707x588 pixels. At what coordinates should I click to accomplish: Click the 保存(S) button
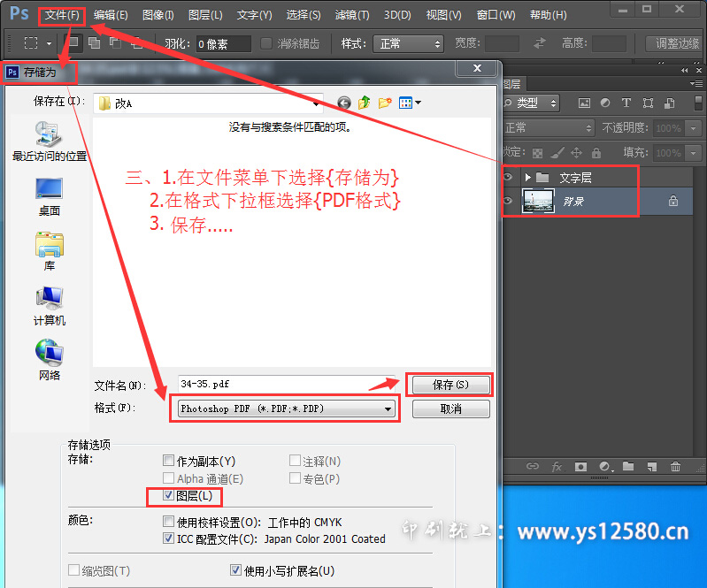[450, 385]
